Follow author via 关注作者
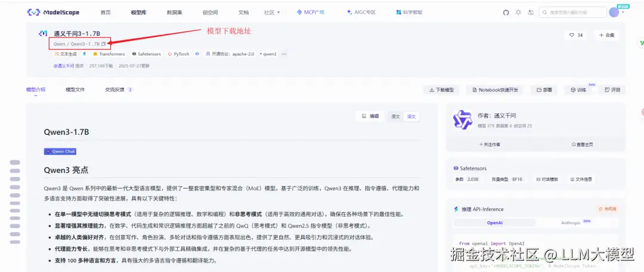This screenshot has width=644, height=272. tap(490, 144)
